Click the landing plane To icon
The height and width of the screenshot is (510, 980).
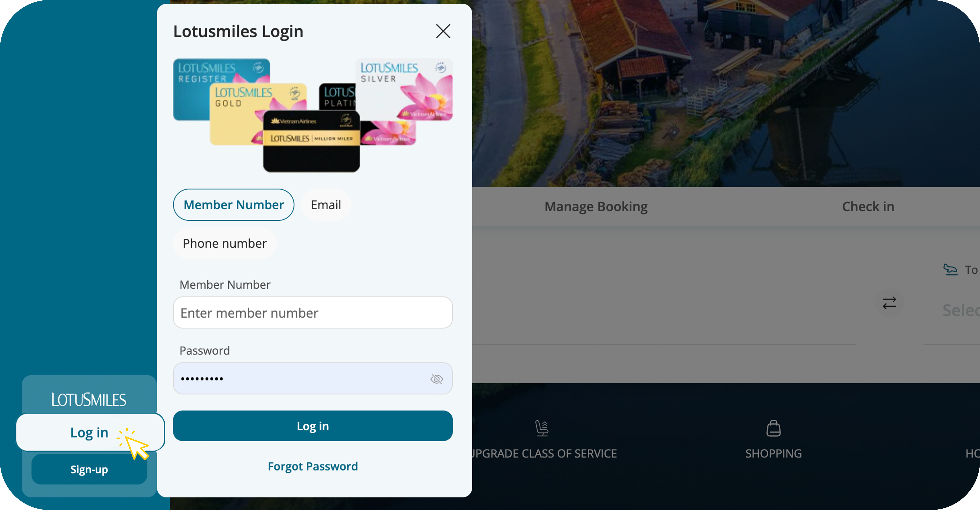tap(950, 269)
